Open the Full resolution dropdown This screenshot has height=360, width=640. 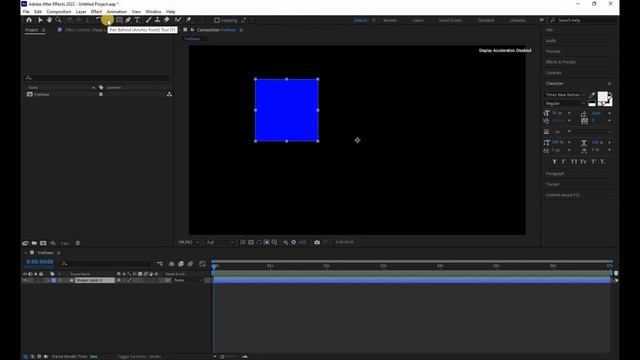pyautogui.click(x=220, y=242)
